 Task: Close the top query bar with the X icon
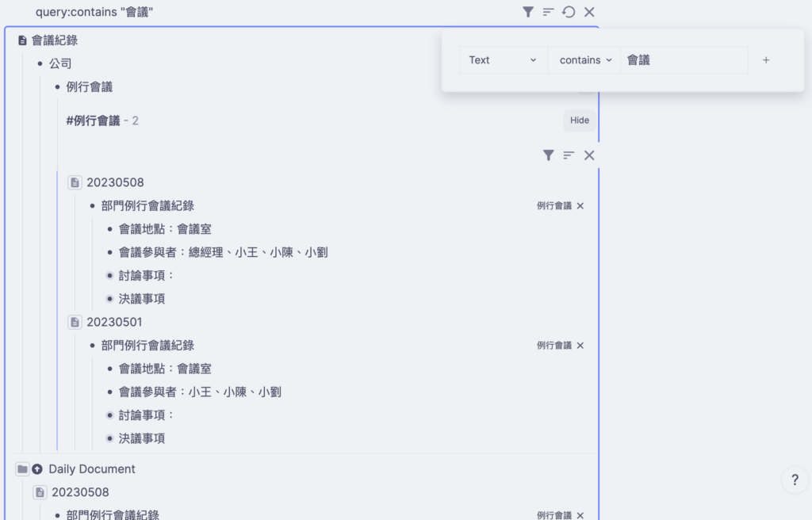589,12
